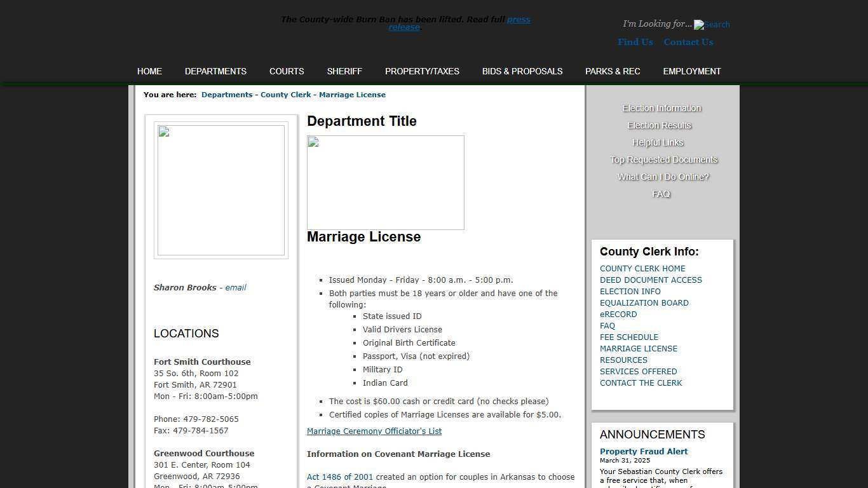868x488 pixels.
Task: Open the Find Us link
Action: click(x=635, y=42)
